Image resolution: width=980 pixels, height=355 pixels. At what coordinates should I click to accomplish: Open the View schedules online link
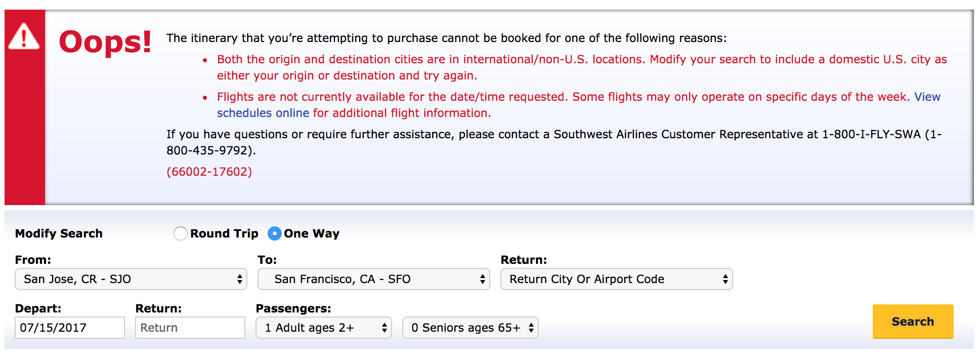tap(263, 113)
